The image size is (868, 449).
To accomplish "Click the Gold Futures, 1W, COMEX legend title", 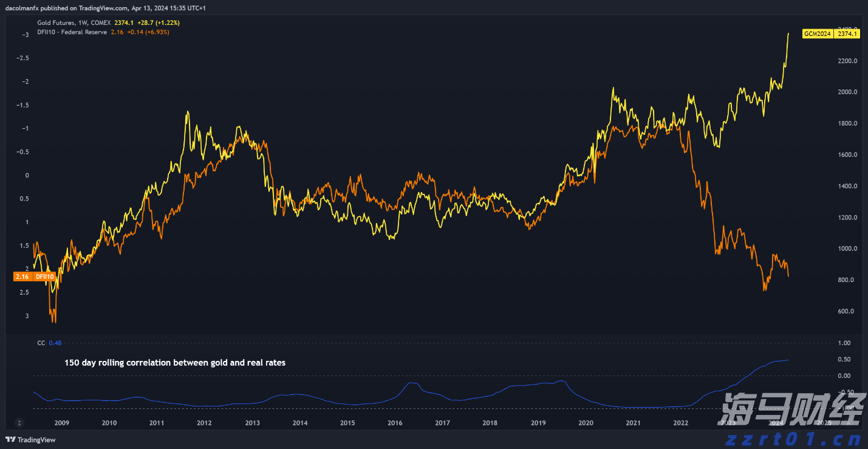I will coord(73,22).
